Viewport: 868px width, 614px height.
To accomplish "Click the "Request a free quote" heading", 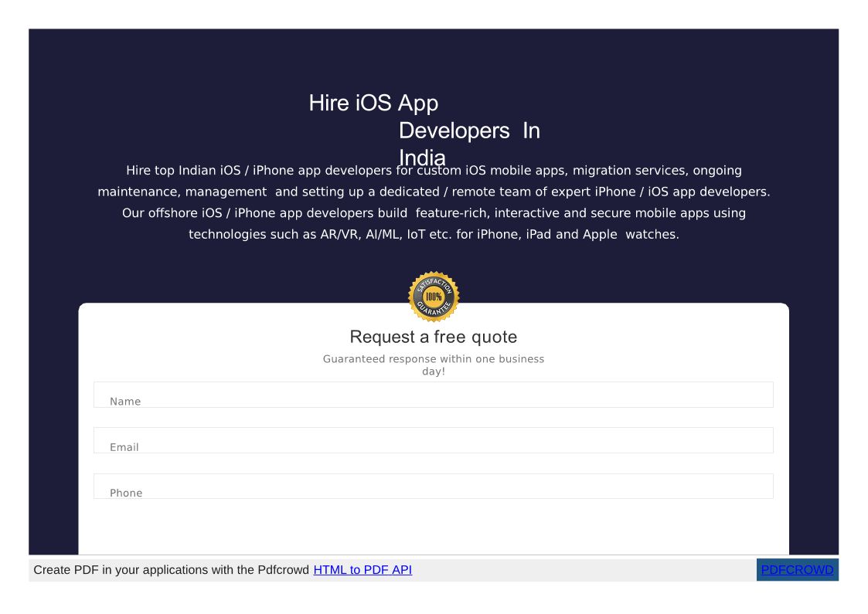I will click(x=433, y=337).
